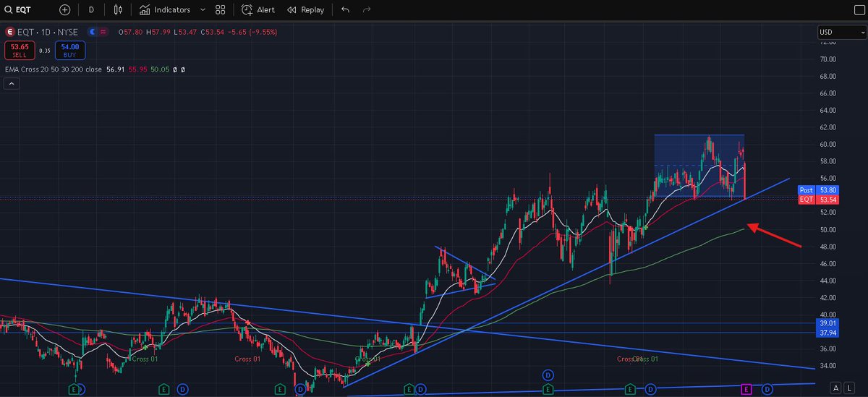Viewport: 868px width, 397px height.
Task: Undo the last chart action
Action: click(345, 10)
